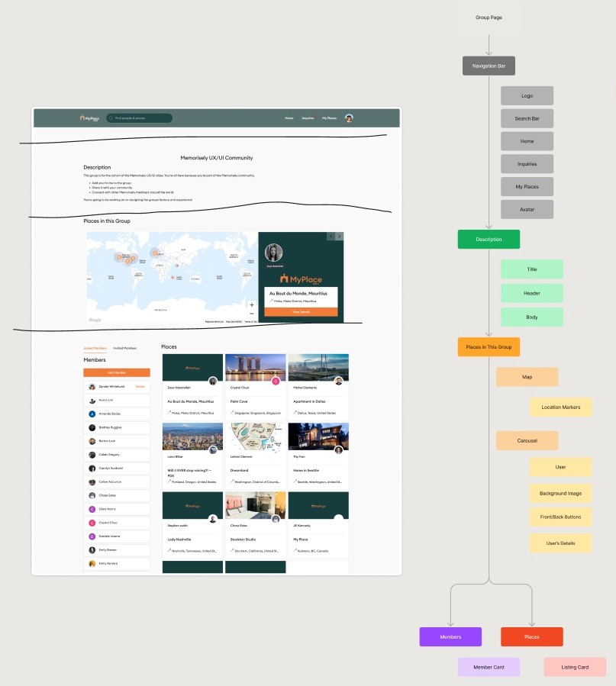The image size is (616, 686).
Task: Select the purple Members diagram node
Action: (x=450, y=637)
